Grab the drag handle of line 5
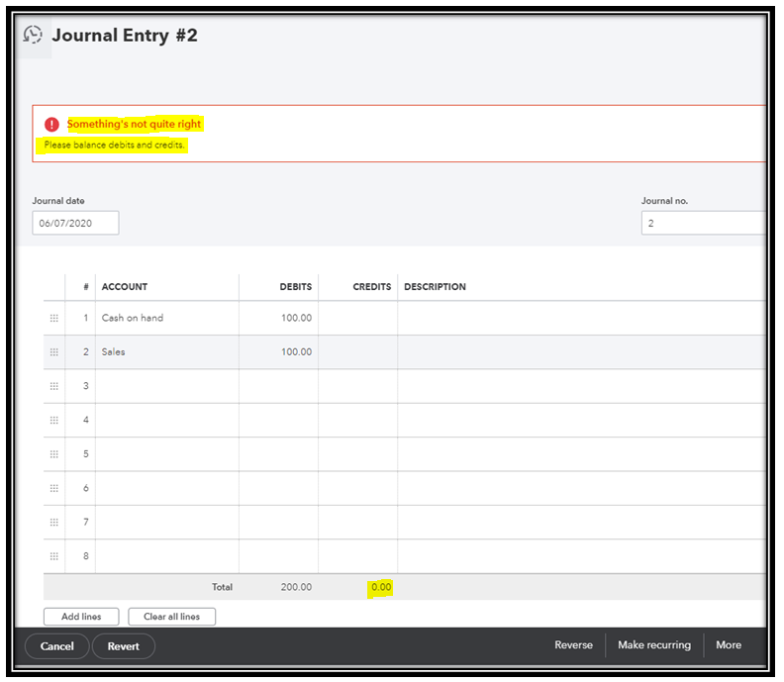The height and width of the screenshot is (682, 784). [54, 454]
